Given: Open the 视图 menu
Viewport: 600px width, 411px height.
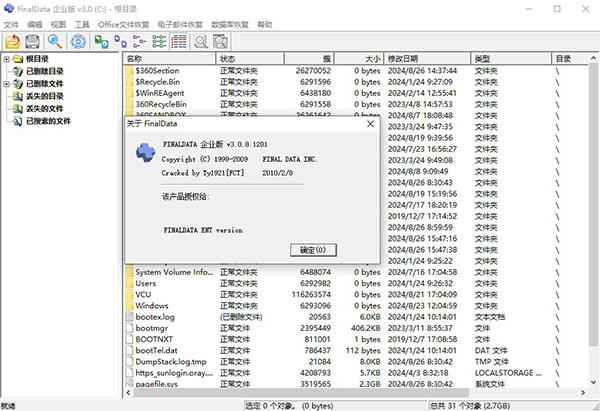Looking at the screenshot, I should click(58, 24).
